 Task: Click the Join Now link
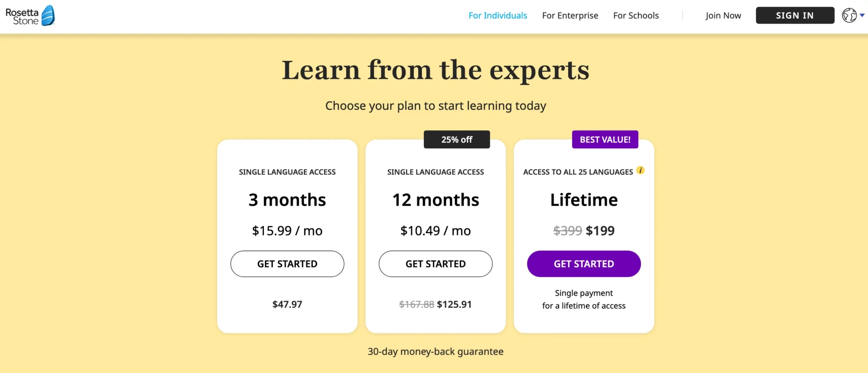(x=723, y=16)
